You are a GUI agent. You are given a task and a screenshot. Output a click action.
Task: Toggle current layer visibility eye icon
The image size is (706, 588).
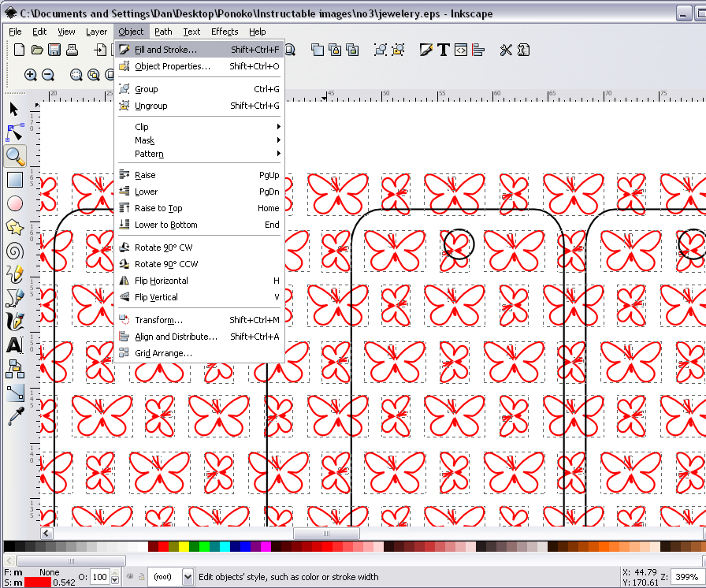coord(130,576)
